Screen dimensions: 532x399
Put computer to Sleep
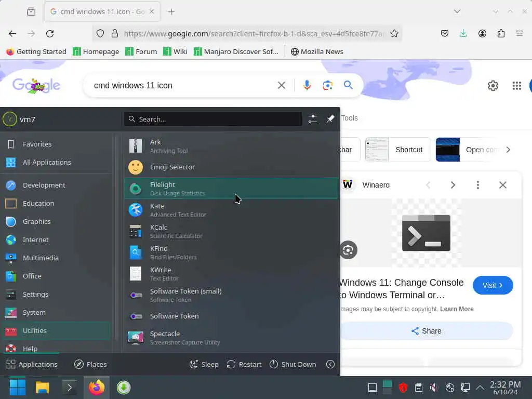(x=204, y=364)
